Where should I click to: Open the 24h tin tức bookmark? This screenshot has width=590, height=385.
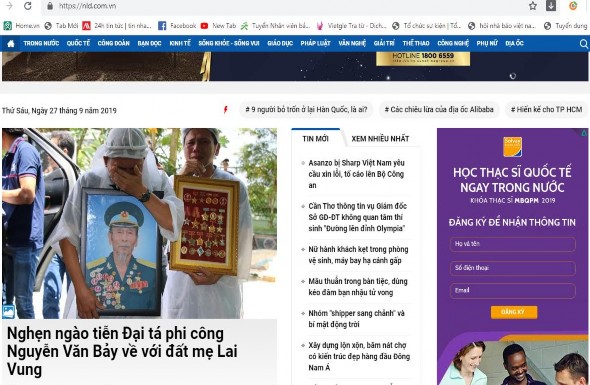click(x=117, y=26)
